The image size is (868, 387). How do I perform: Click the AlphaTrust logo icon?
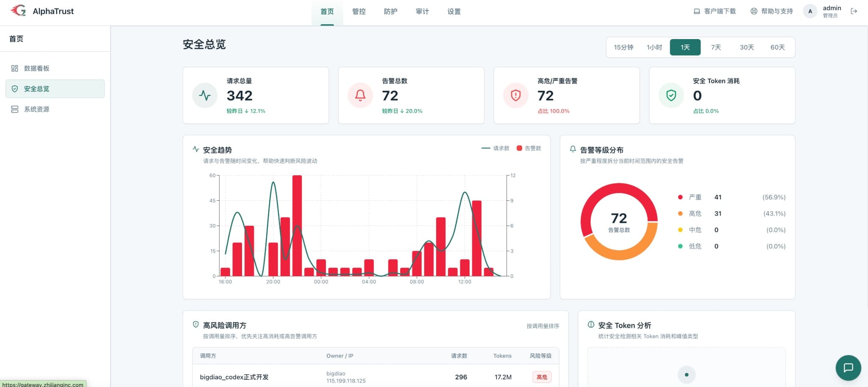[18, 11]
